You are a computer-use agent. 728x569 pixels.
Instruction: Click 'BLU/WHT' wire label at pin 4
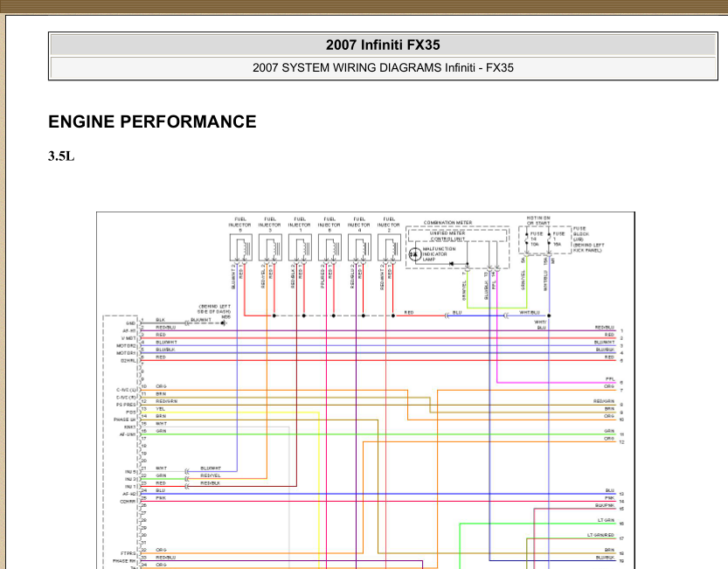[x=166, y=342]
